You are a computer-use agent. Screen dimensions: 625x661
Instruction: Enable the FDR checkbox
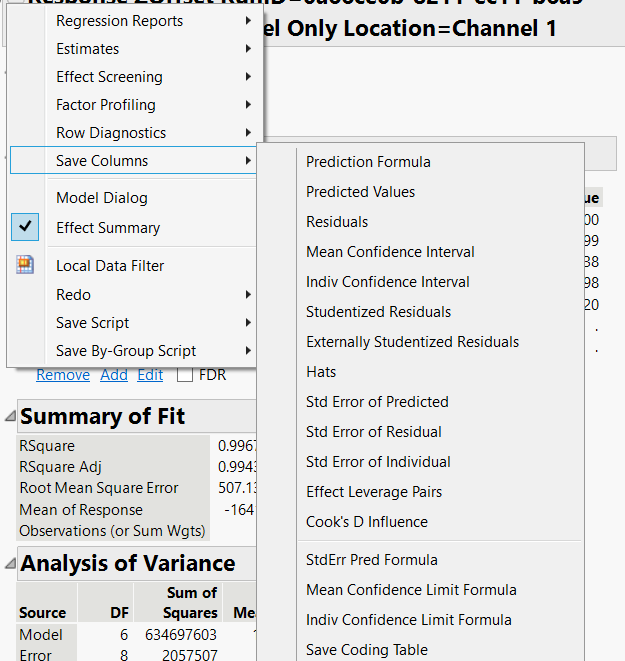point(185,375)
